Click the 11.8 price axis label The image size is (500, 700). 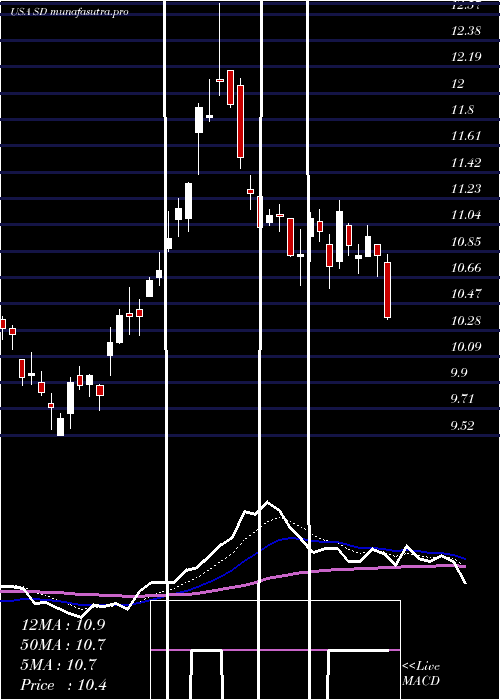[462, 110]
